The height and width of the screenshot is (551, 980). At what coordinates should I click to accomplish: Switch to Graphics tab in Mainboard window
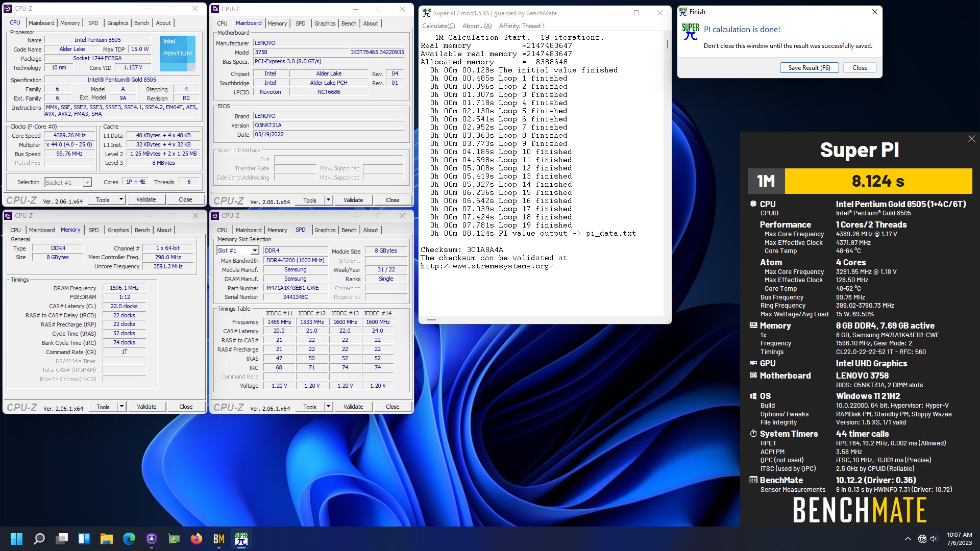click(x=325, y=23)
